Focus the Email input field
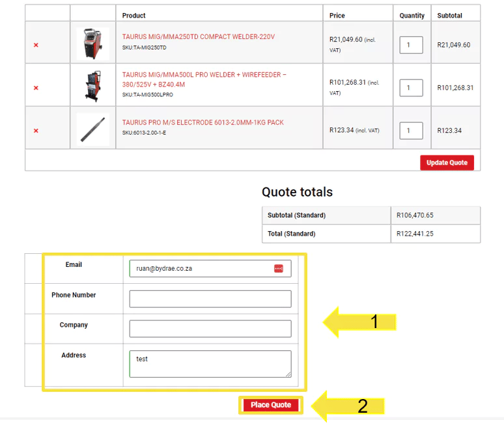 tap(202, 268)
